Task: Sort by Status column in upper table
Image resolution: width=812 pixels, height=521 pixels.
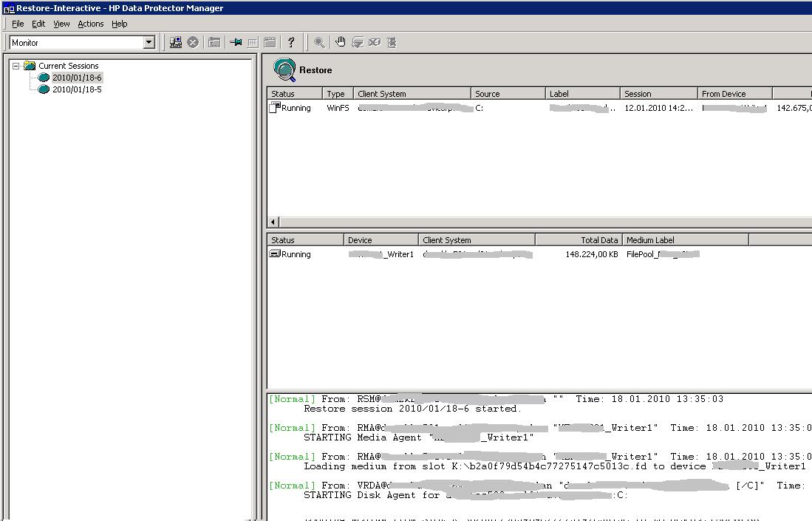Action: click(x=295, y=94)
